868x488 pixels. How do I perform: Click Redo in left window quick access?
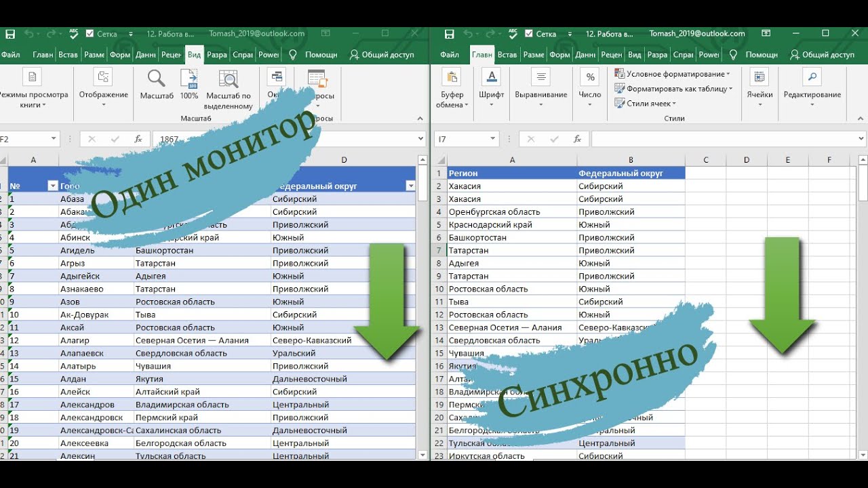coord(52,33)
